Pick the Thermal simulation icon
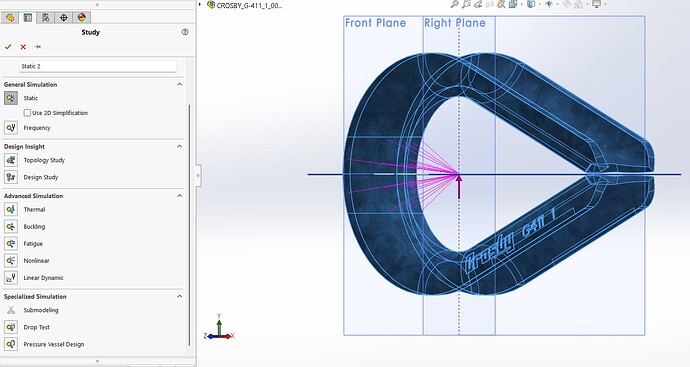The height and width of the screenshot is (367, 690). [x=11, y=209]
